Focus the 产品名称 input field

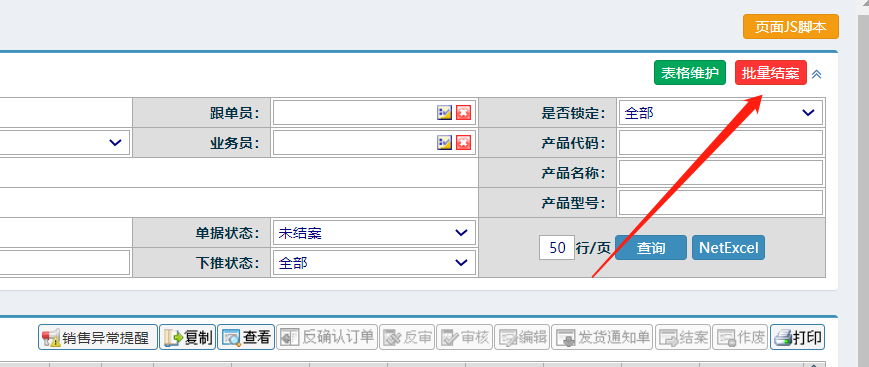coord(720,173)
